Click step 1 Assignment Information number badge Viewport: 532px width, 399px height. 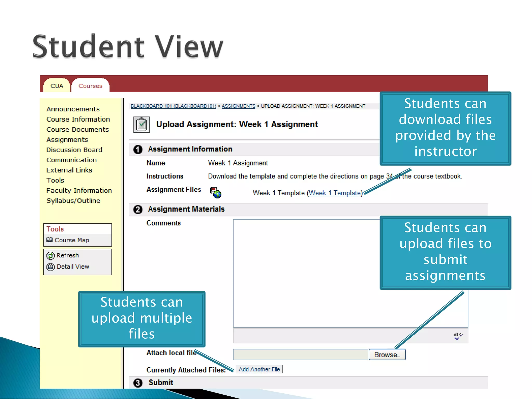[x=138, y=149]
